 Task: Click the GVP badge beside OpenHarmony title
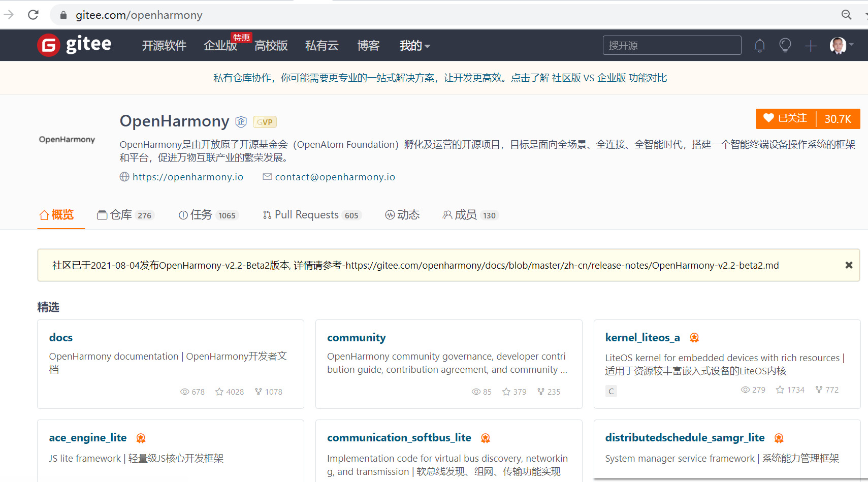pyautogui.click(x=265, y=122)
